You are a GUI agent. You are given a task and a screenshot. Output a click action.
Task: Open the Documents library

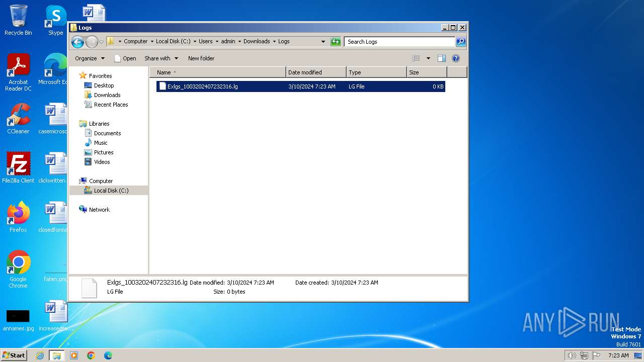[107, 133]
